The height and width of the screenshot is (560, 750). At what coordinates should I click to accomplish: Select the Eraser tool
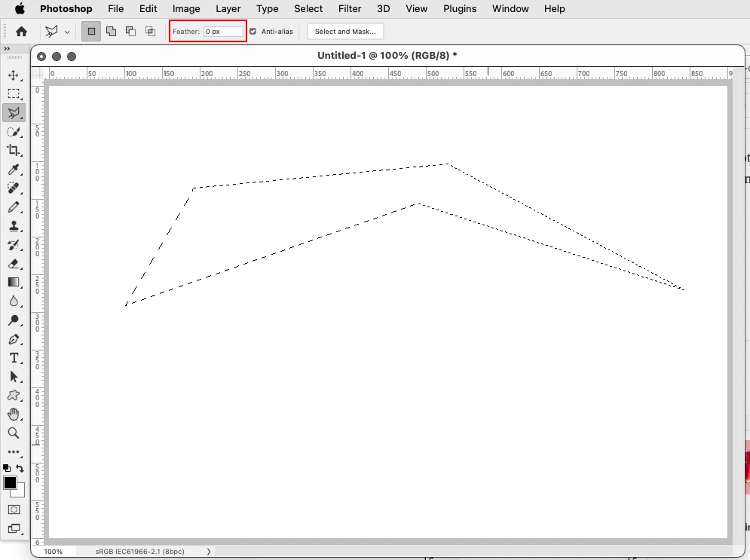click(14, 264)
